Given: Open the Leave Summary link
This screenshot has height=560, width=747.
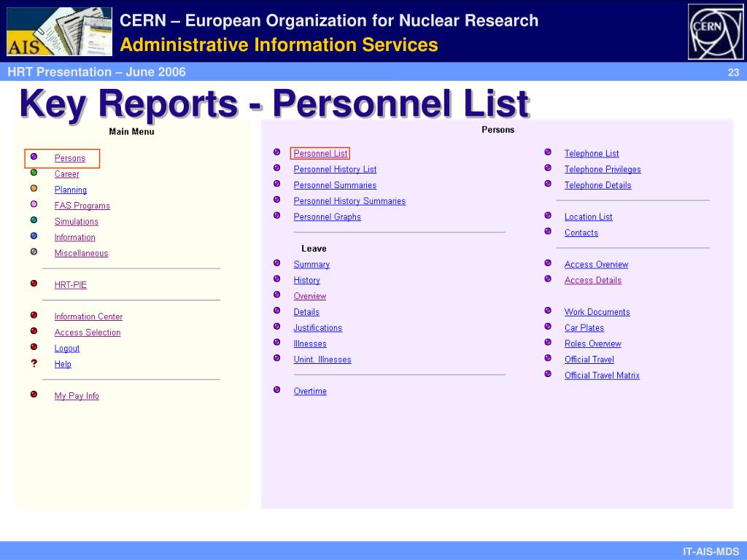Looking at the screenshot, I should (311, 264).
